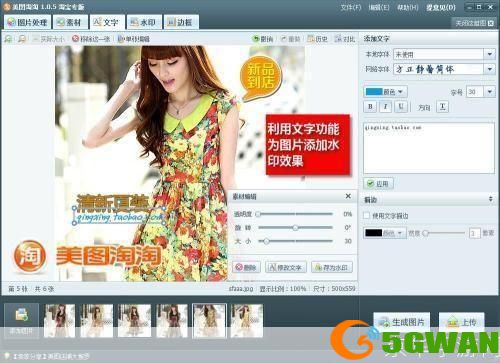Click the close ad picture button
500x363 pixels.
pyautogui.click(x=474, y=23)
